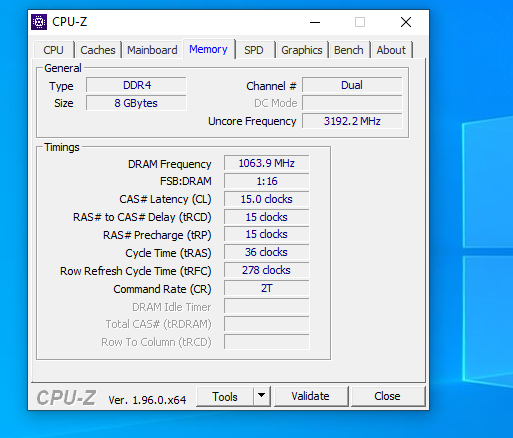Select the 8 GBytes size value
The width and height of the screenshot is (513, 438).
coord(136,103)
